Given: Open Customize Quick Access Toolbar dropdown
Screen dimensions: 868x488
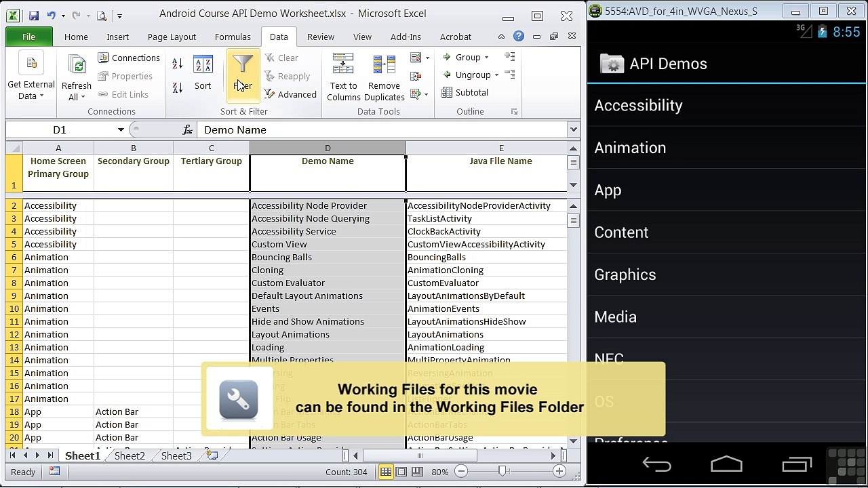Looking at the screenshot, I should [120, 16].
